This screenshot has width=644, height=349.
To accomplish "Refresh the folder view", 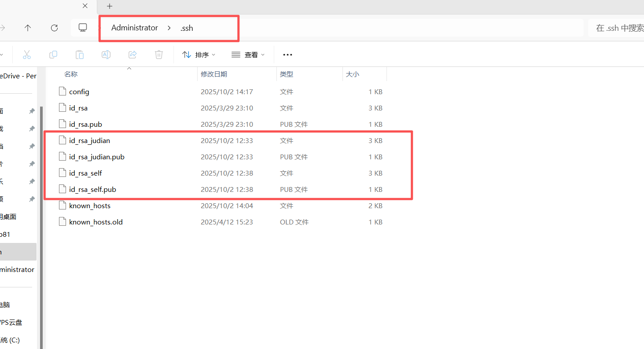I will click(54, 28).
